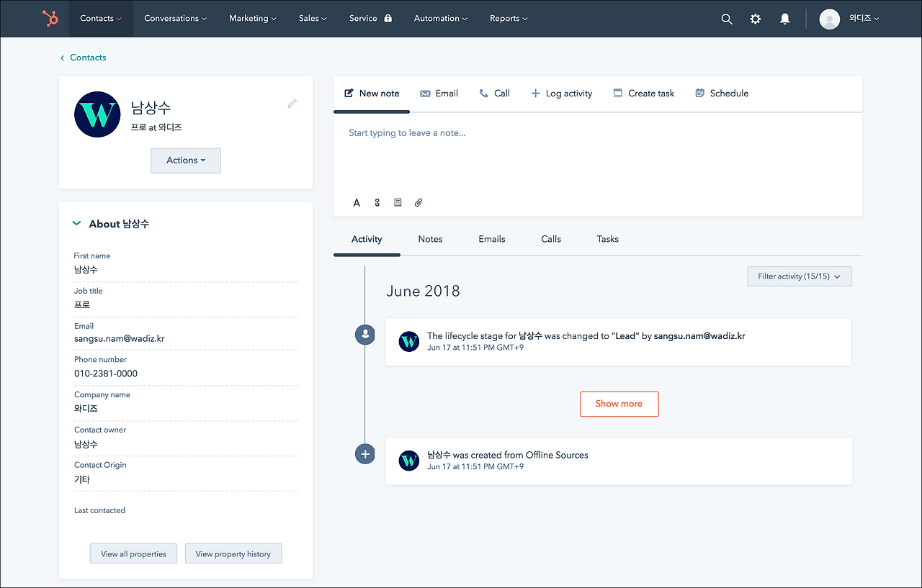Click the person marker on activity timeline
Image resolution: width=922 pixels, height=588 pixels.
tap(365, 334)
